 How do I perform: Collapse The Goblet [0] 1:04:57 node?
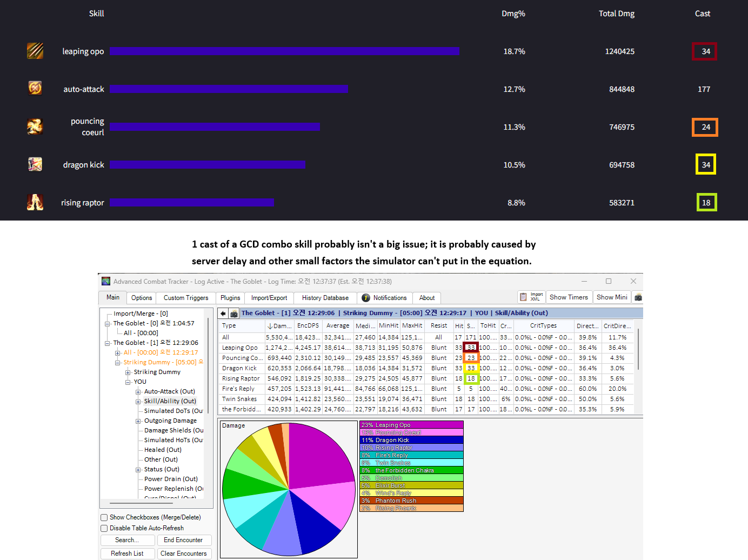(x=107, y=323)
